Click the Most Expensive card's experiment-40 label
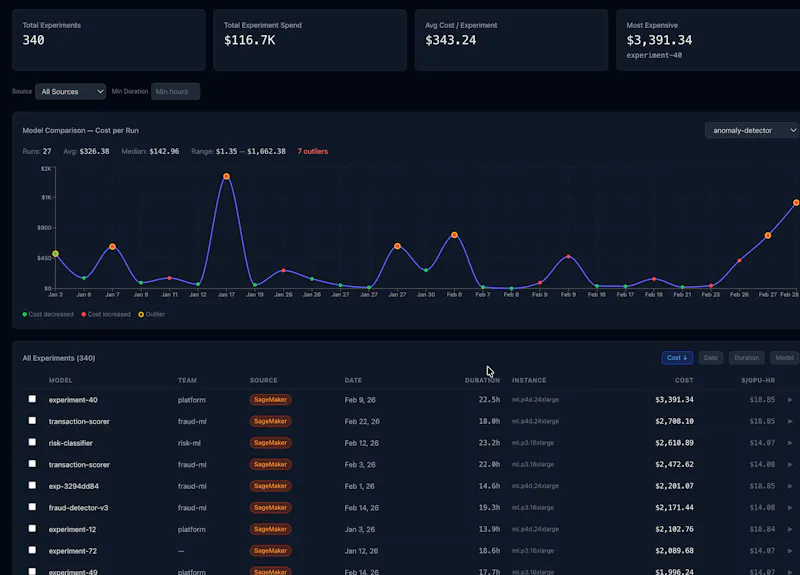The width and height of the screenshot is (800, 575). click(x=654, y=55)
